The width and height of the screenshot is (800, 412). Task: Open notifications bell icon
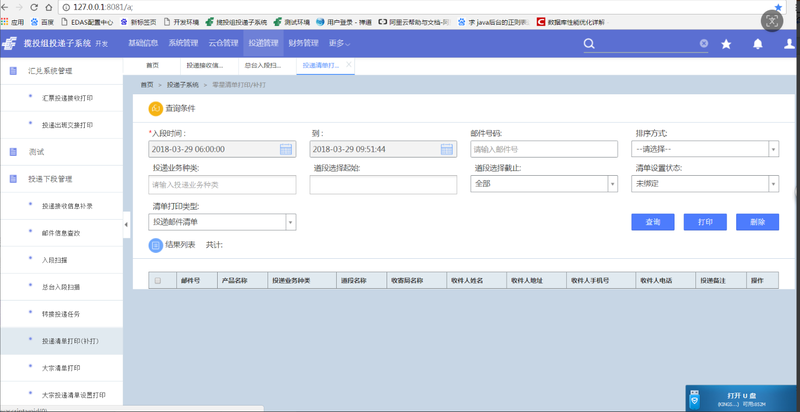click(758, 44)
